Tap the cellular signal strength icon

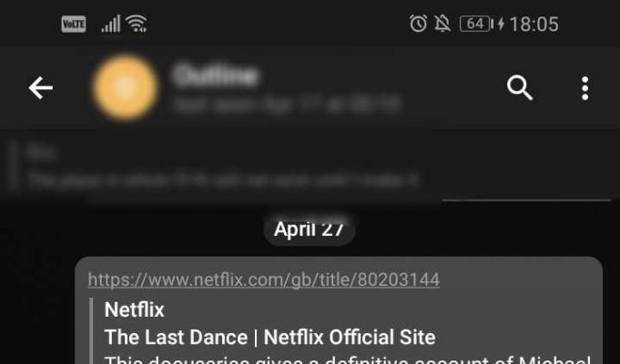tap(111, 24)
